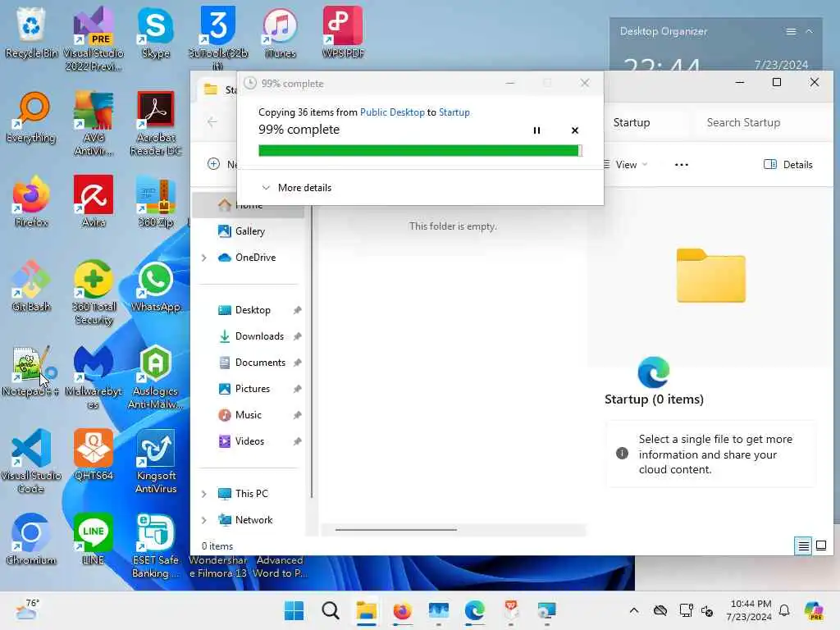This screenshot has width=840, height=630.
Task: Click the Startup breadcrumb in address bar
Action: point(632,123)
